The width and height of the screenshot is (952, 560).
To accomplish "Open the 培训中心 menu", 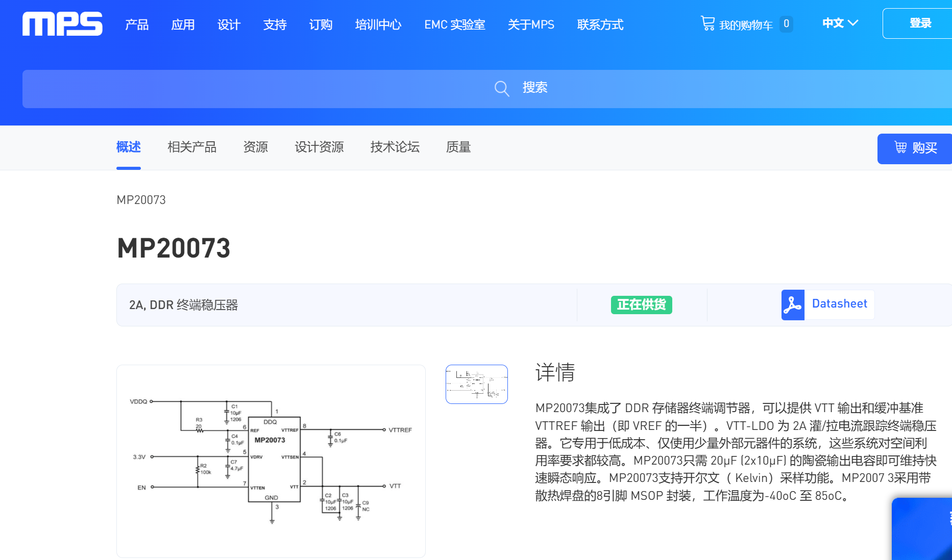I will [x=378, y=24].
